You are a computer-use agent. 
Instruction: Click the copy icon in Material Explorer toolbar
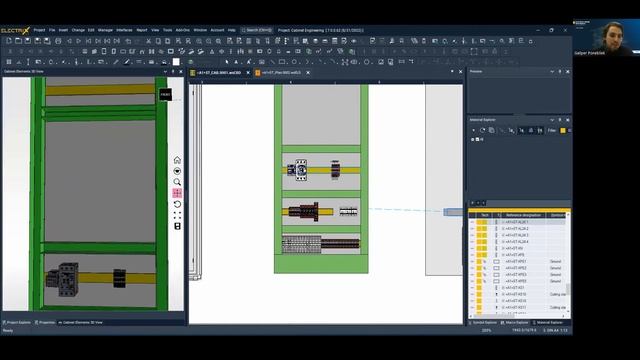(x=491, y=130)
